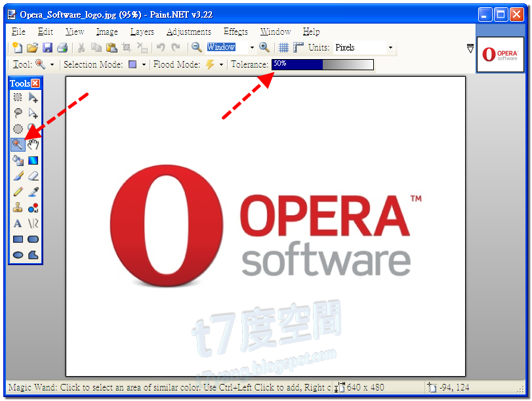Select the Gradient tool

pyautogui.click(x=33, y=160)
